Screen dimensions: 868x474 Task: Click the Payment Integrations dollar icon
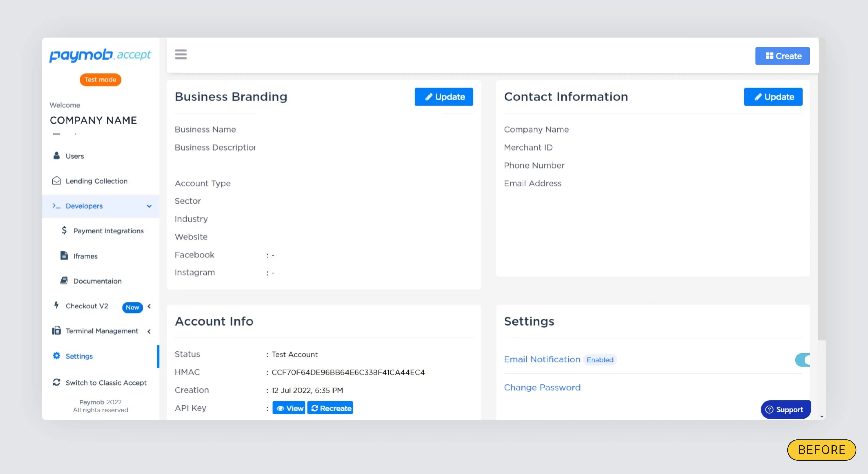click(64, 230)
